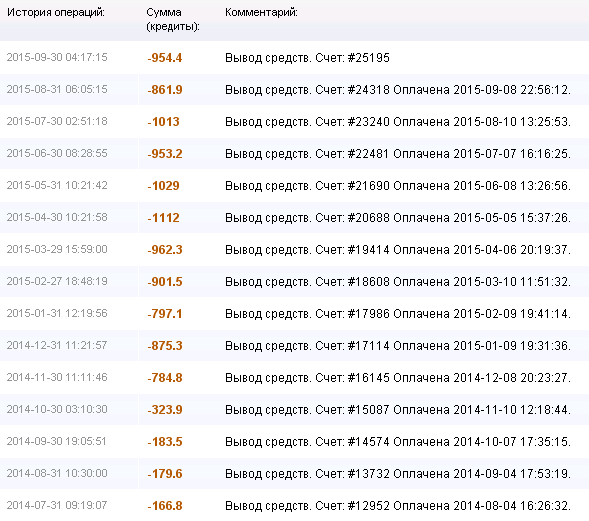
Task: Click the -875.3 amount value
Action: [x=165, y=345]
